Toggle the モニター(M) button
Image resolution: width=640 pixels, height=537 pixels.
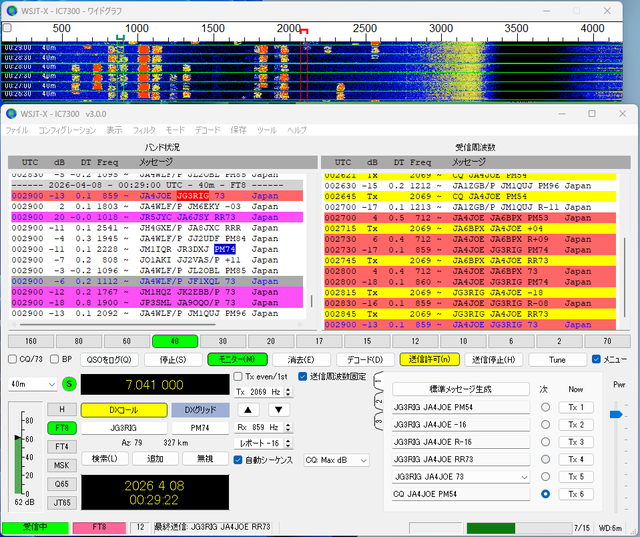coord(237,359)
